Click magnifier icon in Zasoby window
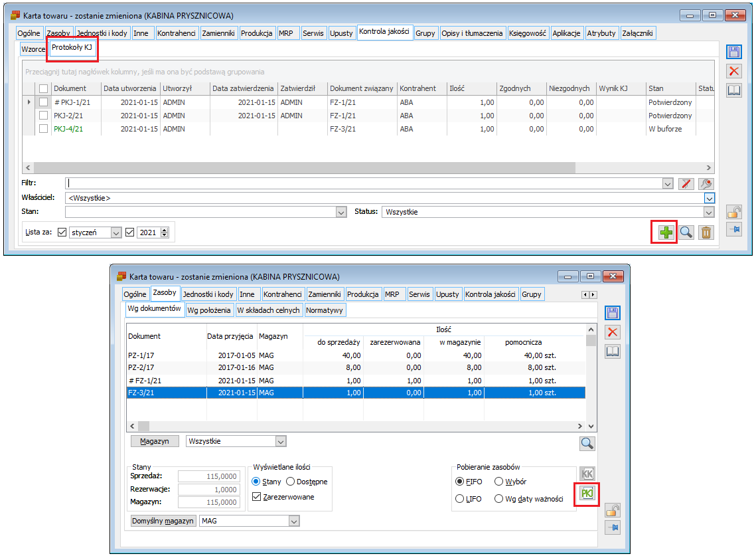 click(587, 444)
